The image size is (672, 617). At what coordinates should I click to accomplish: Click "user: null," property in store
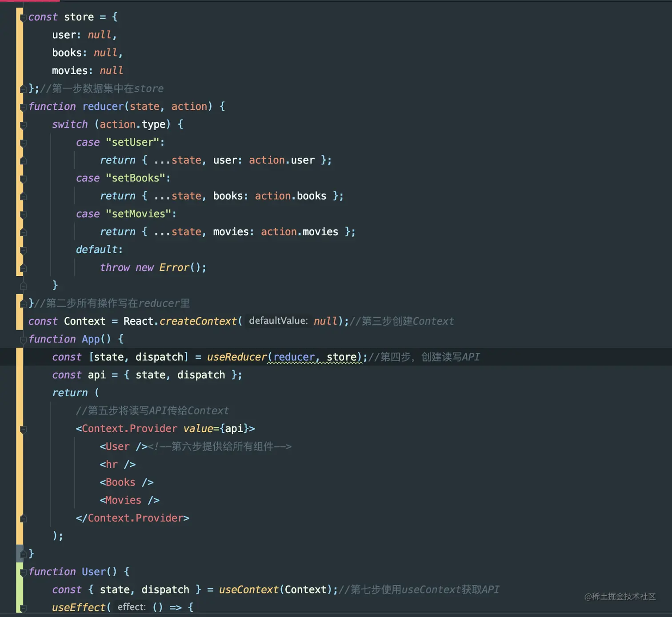click(84, 35)
